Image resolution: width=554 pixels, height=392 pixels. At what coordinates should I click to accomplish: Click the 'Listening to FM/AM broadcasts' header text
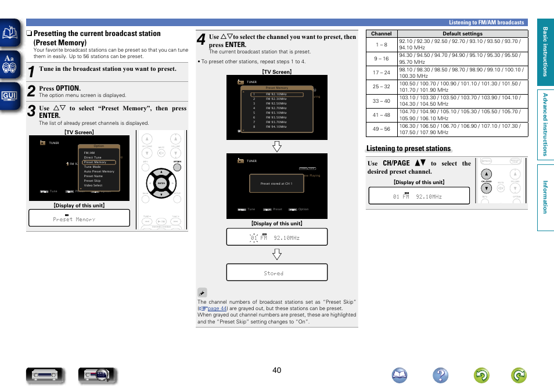[x=487, y=22]
